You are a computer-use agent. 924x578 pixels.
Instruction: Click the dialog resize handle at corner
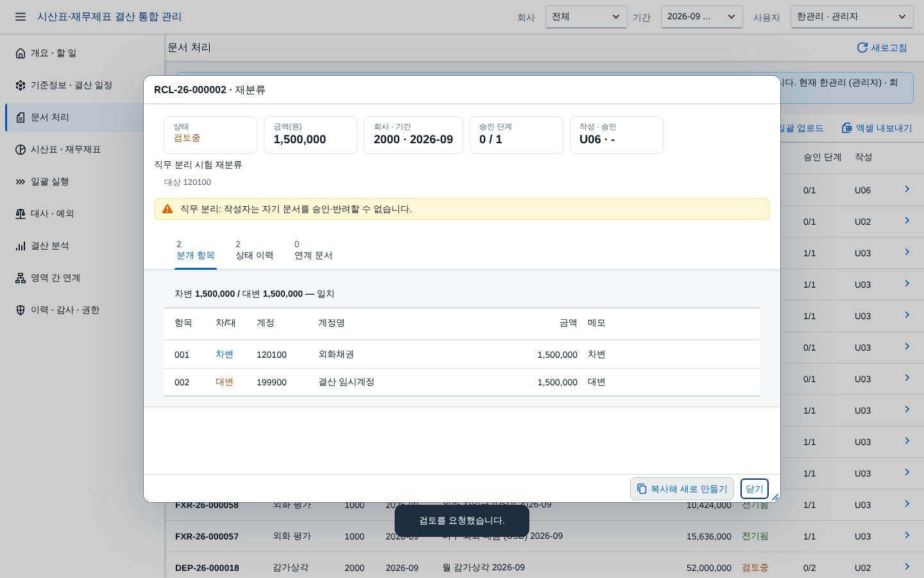pyautogui.click(x=775, y=497)
